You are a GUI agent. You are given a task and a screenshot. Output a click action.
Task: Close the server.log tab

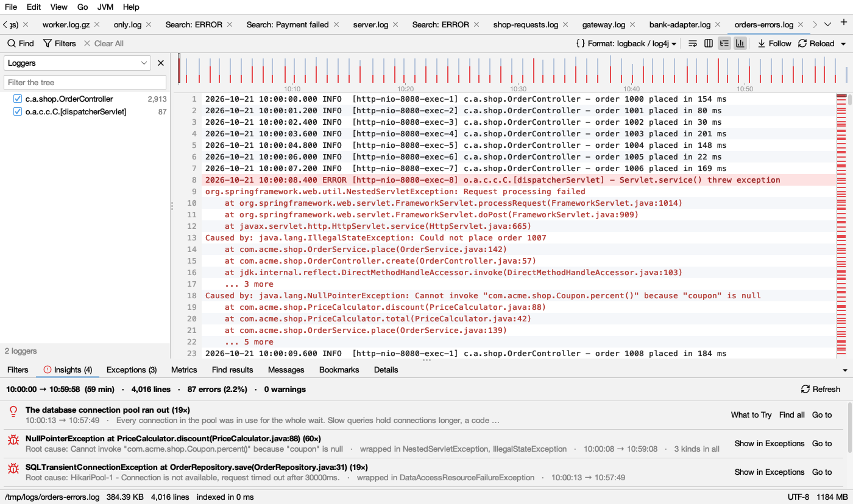395,24
